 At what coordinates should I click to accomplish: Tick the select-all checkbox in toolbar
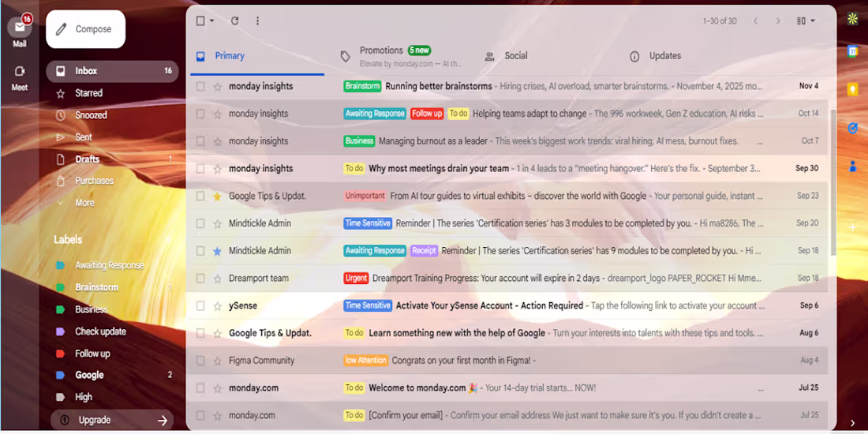tap(200, 21)
